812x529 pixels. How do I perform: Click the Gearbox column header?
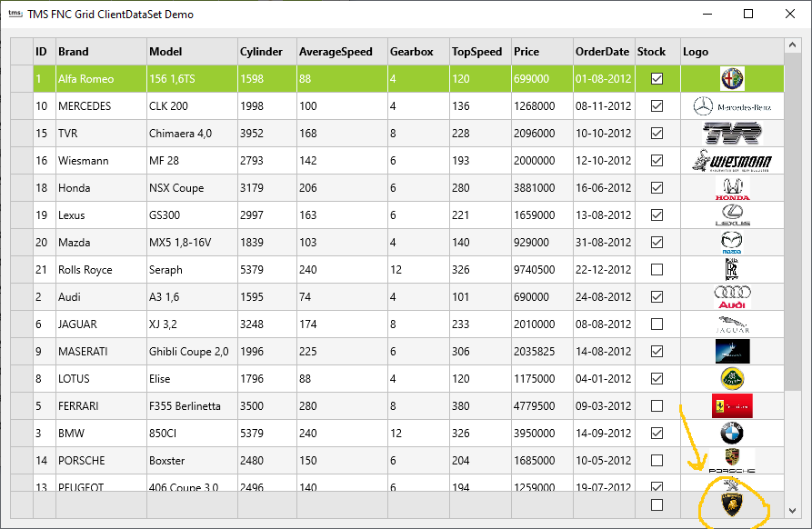[419, 52]
